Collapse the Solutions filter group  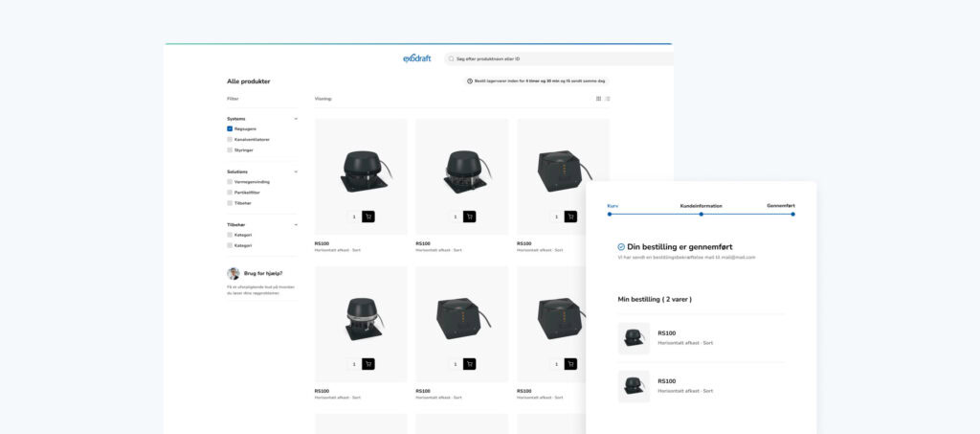pos(296,171)
